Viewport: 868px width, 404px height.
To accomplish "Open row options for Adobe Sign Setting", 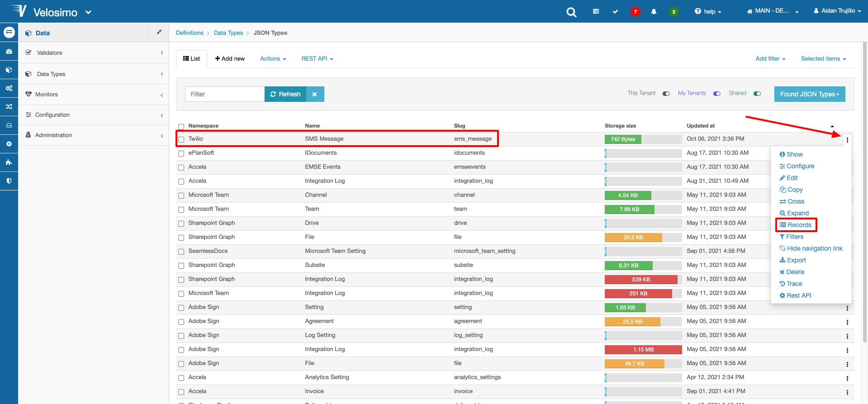I will (x=847, y=308).
